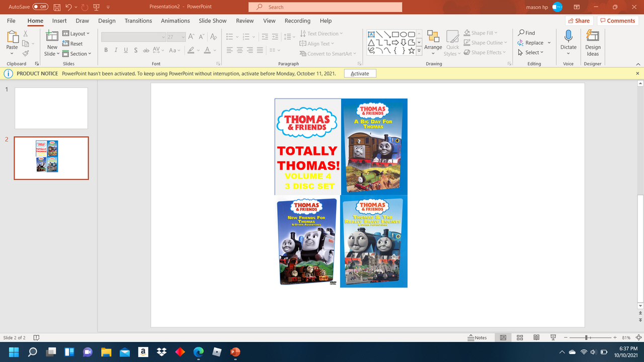Screen dimensions: 644x362
Task: Click Clear All Formatting icon
Action: 214,37
